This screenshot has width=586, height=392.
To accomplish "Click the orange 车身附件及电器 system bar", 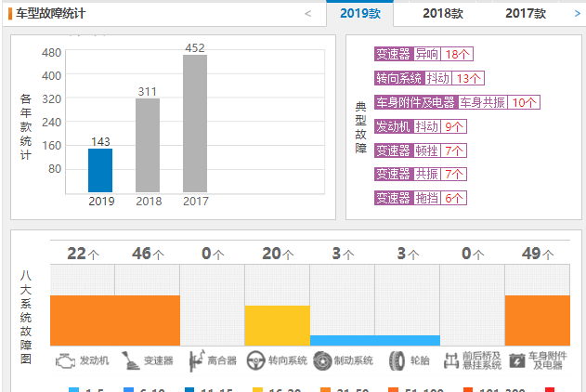I will point(538,320).
